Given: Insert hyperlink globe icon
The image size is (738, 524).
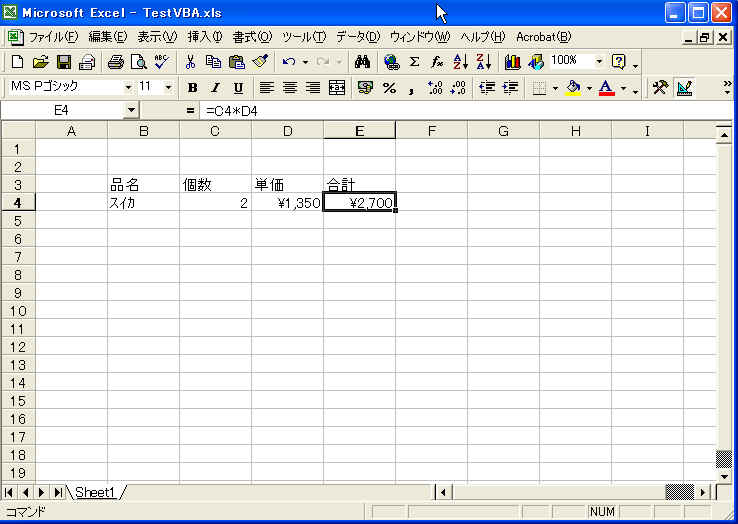Looking at the screenshot, I should coord(391,62).
